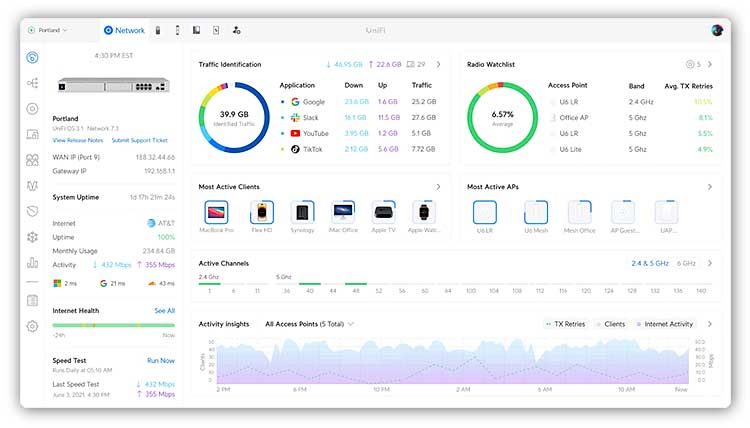Click the UDM Pro device image
The height and width of the screenshot is (428, 750).
(x=113, y=86)
